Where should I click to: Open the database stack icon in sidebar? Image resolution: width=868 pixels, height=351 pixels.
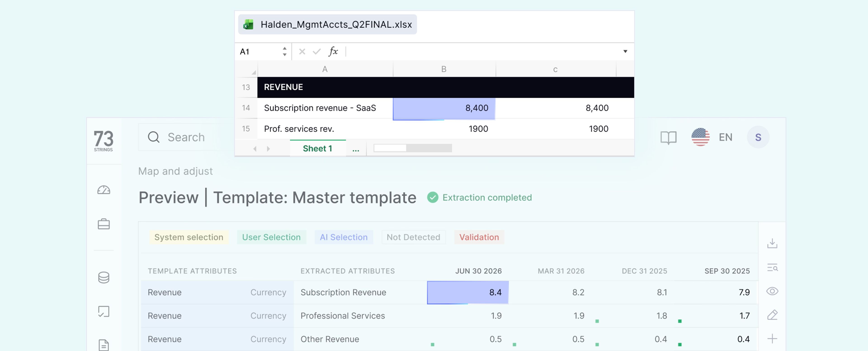click(x=104, y=277)
